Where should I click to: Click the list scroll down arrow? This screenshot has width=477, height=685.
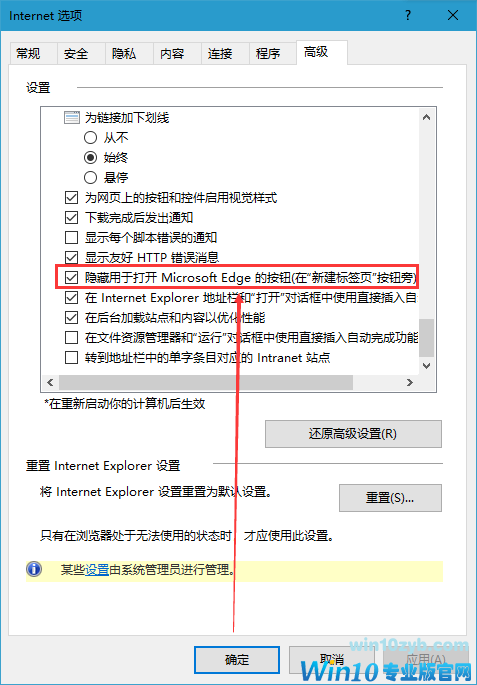pos(427,366)
